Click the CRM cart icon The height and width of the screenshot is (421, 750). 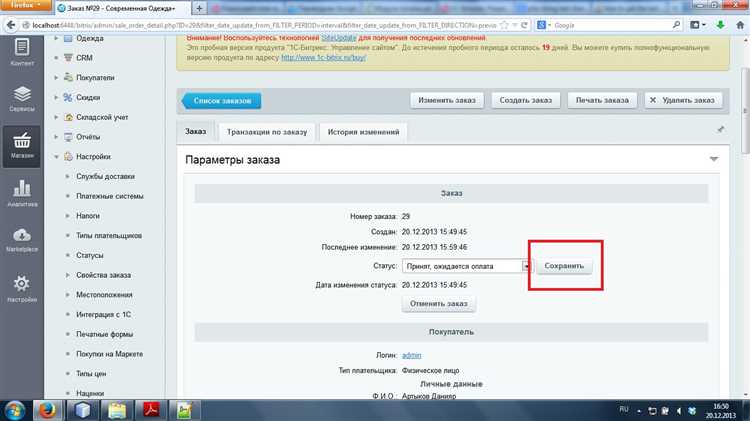coord(68,57)
